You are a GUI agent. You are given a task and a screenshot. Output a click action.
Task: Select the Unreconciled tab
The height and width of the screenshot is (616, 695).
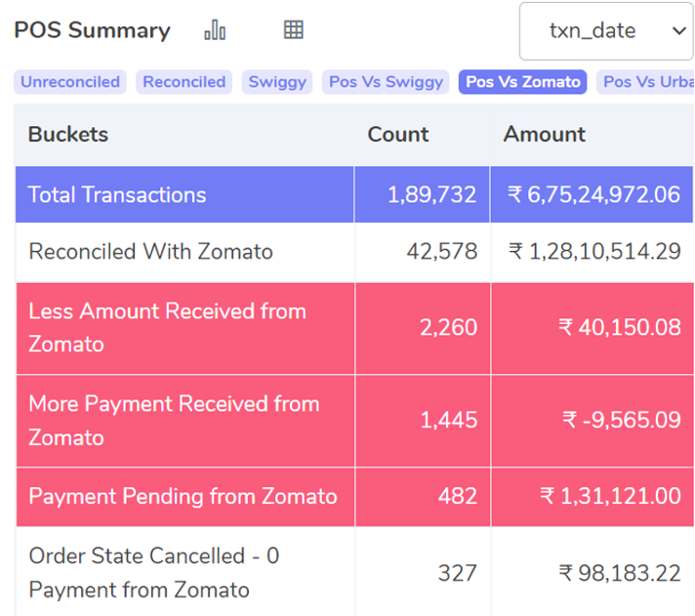point(70,82)
